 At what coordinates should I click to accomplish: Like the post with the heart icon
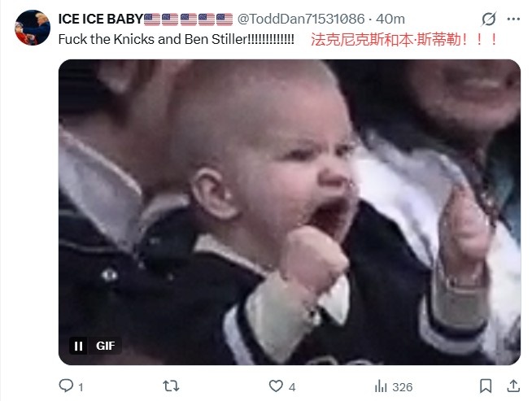tap(276, 386)
